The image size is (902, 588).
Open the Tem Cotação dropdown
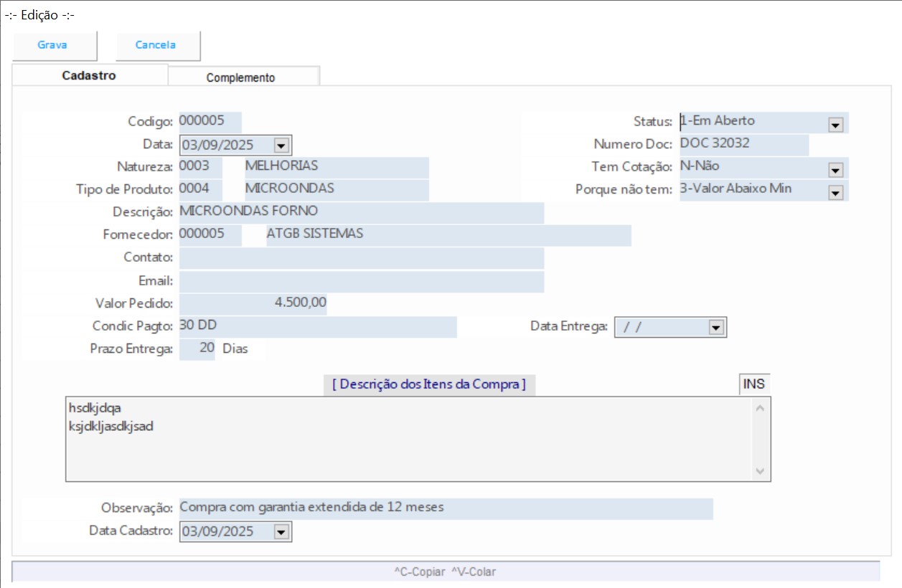pyautogui.click(x=835, y=171)
